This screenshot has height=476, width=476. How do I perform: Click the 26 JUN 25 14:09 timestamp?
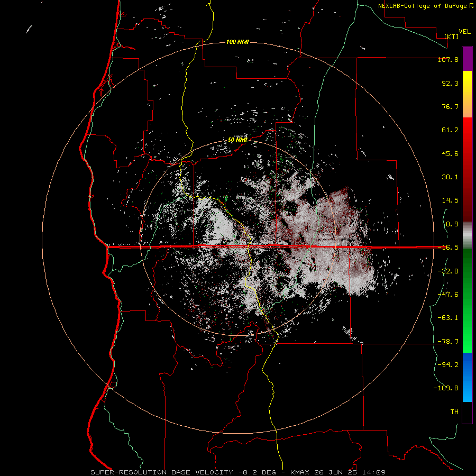pyautogui.click(x=349, y=472)
